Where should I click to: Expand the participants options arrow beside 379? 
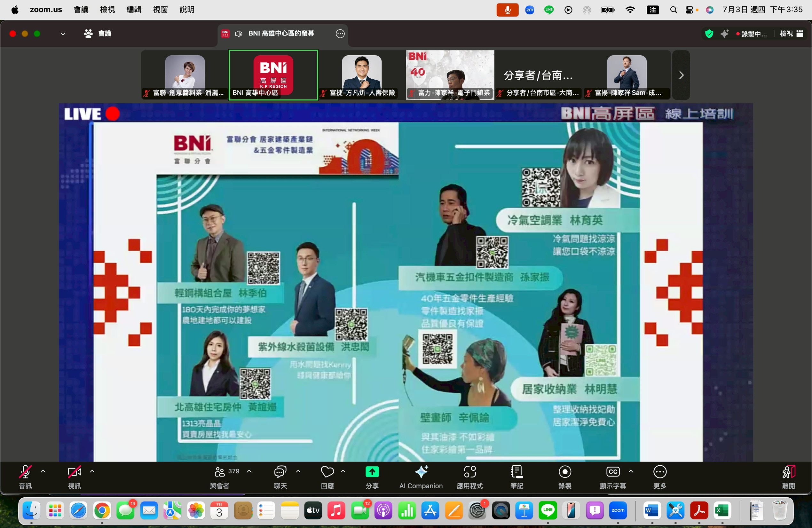[249, 471]
